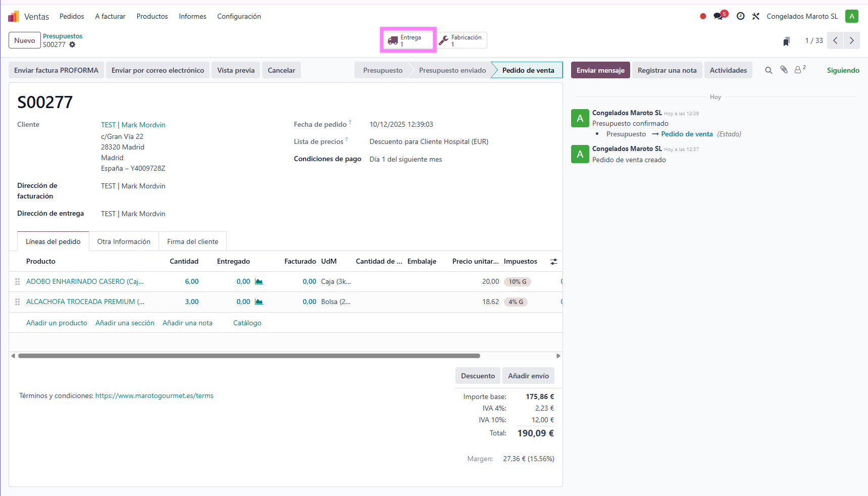Open the terms and conditions marotogourmet link

[154, 396]
